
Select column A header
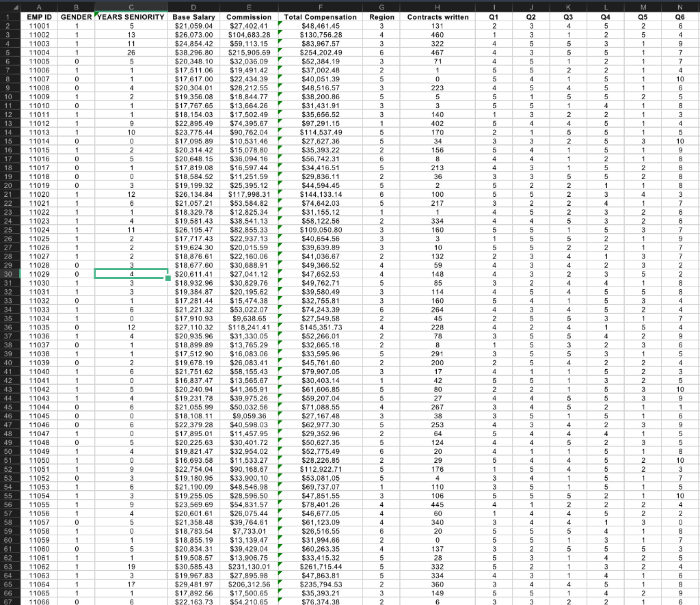(x=39, y=7)
